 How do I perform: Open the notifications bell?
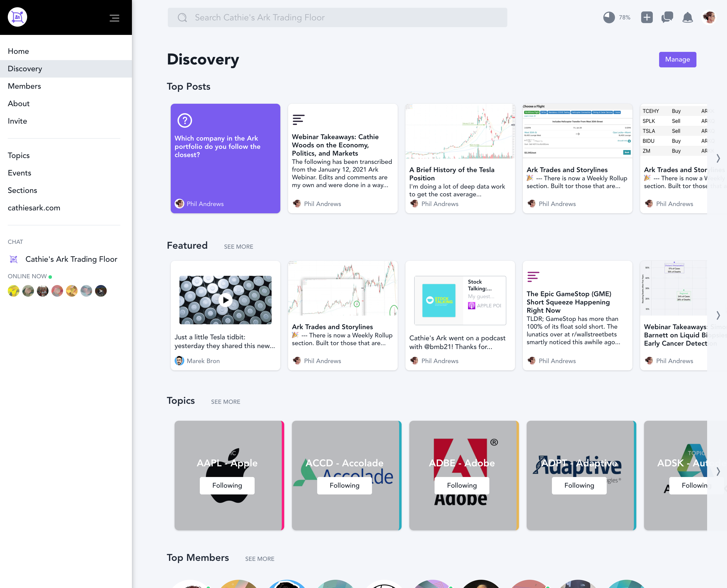(687, 17)
